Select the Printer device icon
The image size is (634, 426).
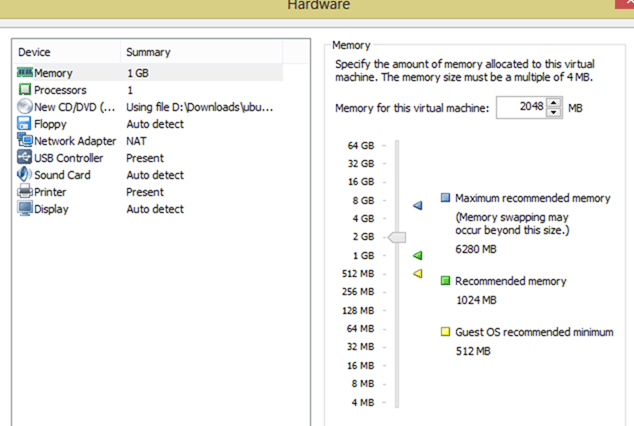pyautogui.click(x=25, y=191)
